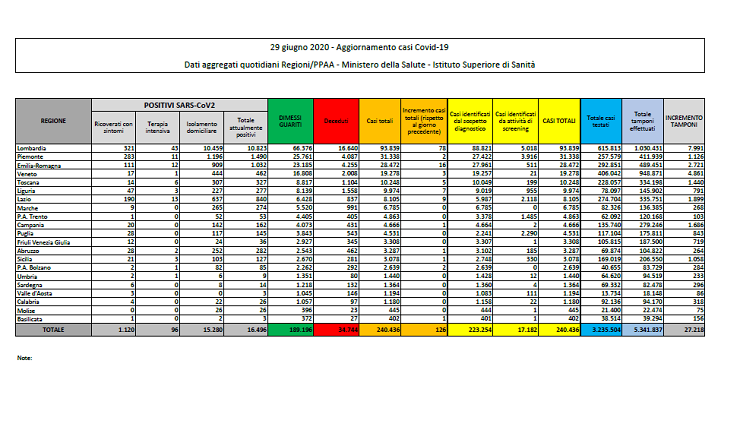The image size is (740, 430).
Task: Click the Note label below the table
Action: 25,357
